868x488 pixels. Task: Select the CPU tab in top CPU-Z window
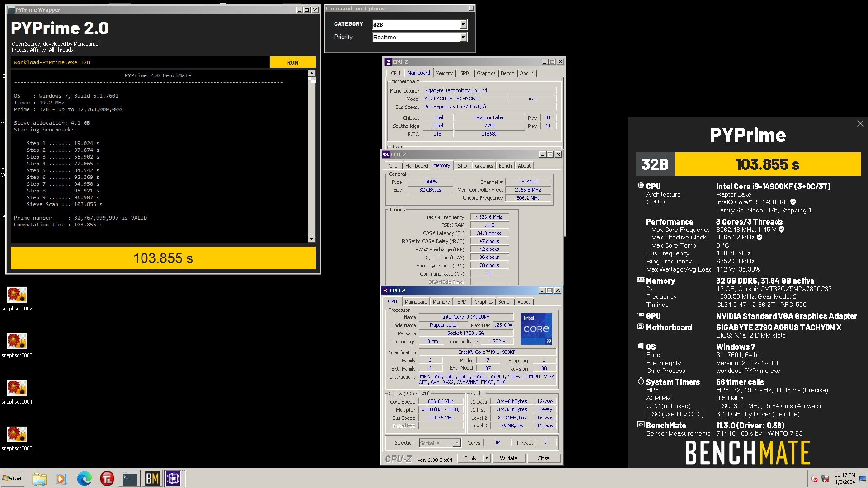pyautogui.click(x=396, y=73)
